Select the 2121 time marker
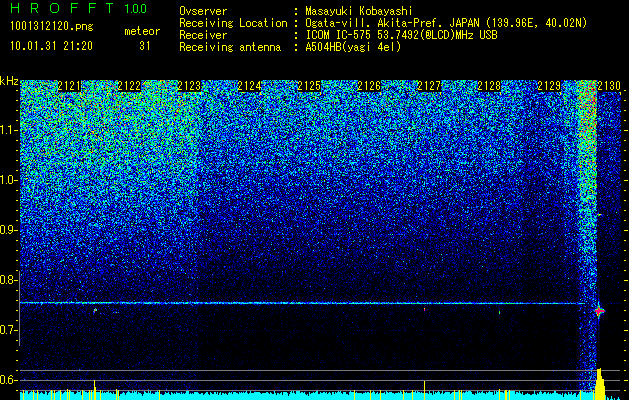Screen dimensions: 629x400 [69, 86]
